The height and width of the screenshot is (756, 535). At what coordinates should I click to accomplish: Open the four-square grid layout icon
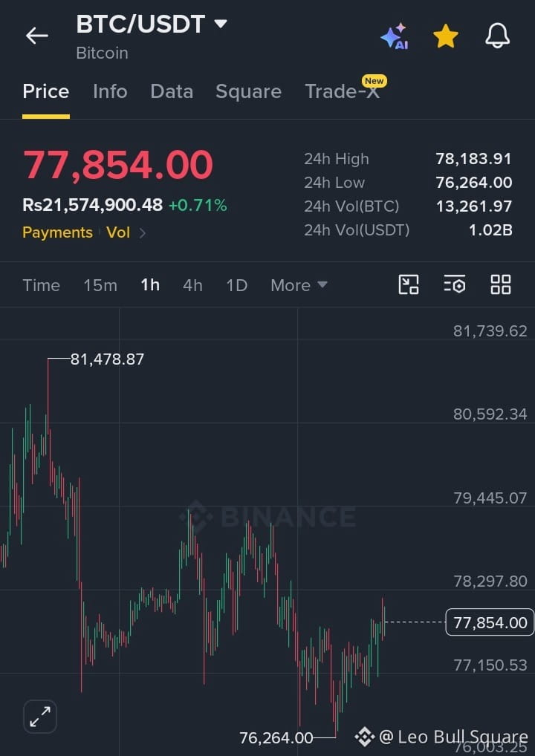(x=501, y=284)
